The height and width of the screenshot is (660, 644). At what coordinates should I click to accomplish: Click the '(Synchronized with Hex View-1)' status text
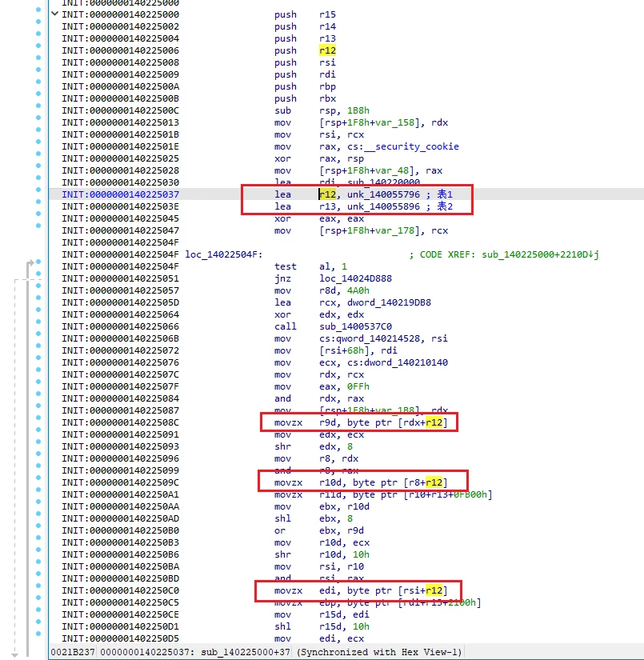point(379,653)
